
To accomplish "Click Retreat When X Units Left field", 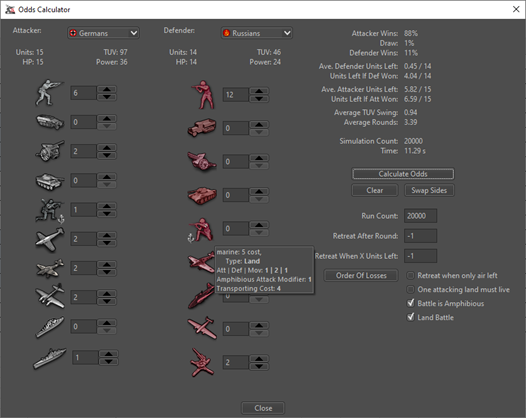I will click(x=420, y=256).
